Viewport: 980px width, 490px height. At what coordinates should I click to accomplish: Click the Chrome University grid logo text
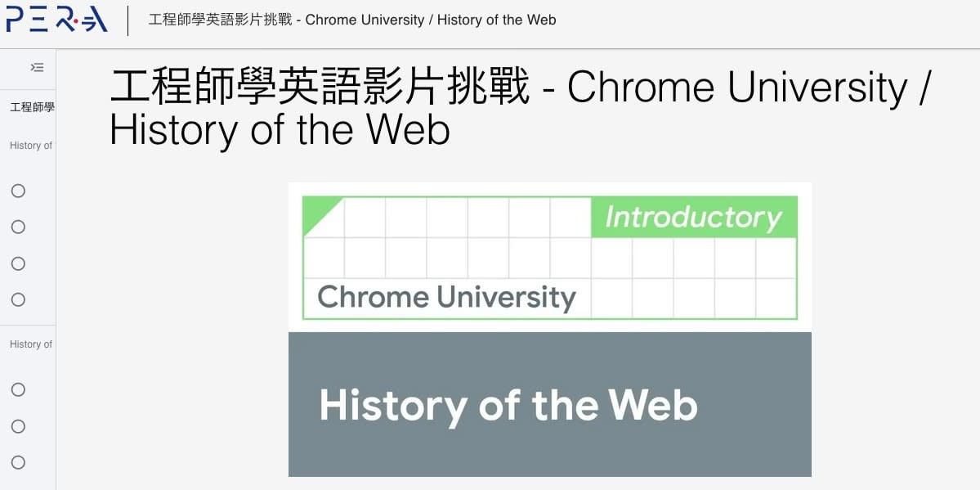[x=446, y=297]
